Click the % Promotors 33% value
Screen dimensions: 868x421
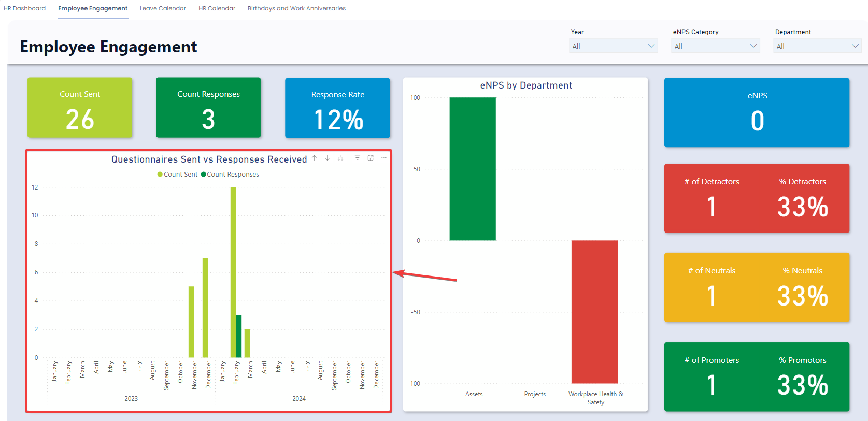803,385
